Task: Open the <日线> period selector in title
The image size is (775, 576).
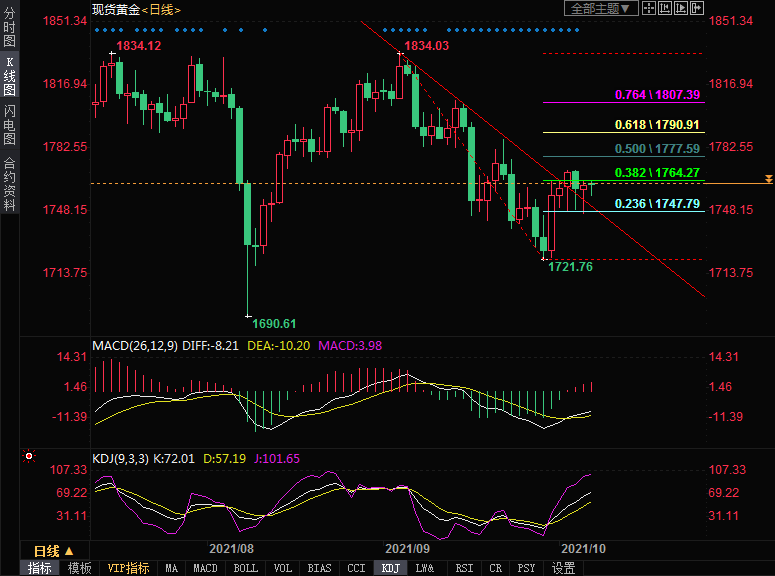Action: pos(161,9)
